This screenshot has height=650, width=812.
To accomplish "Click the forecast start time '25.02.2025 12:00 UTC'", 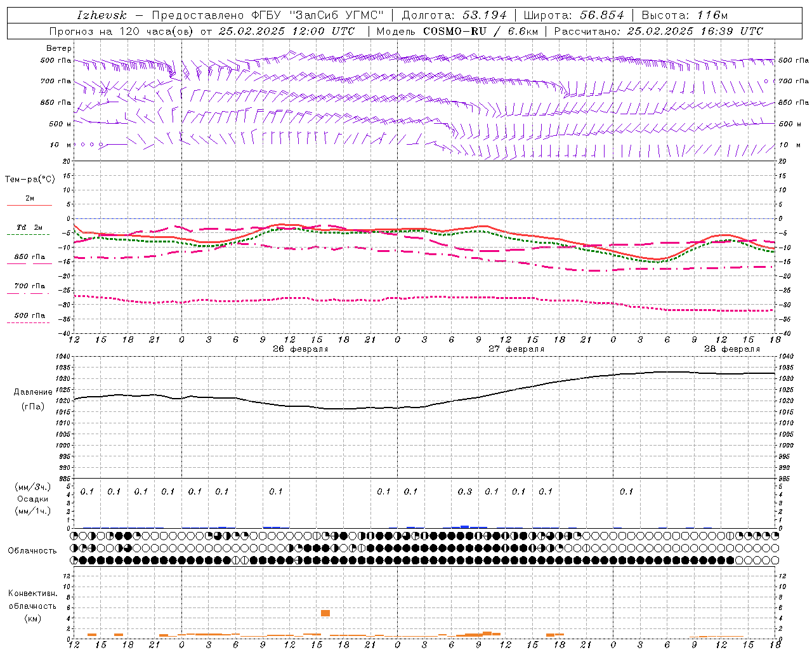I will coord(287,31).
